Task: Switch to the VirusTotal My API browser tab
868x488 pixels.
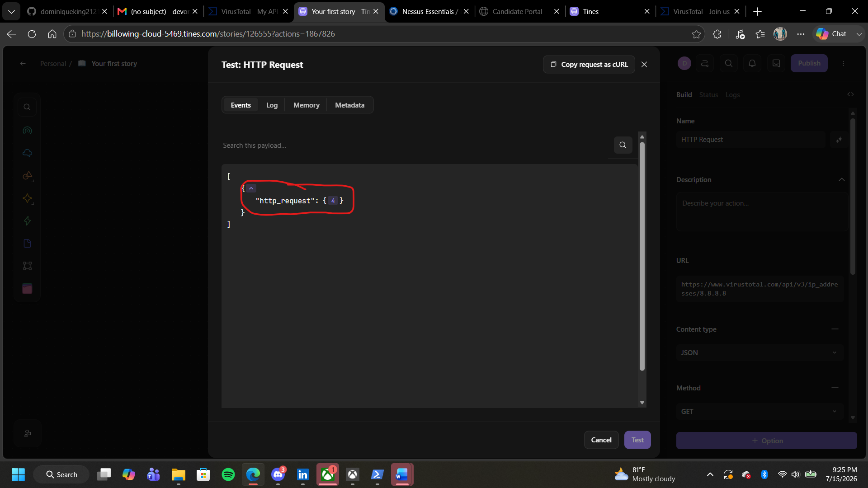Action: pyautogui.click(x=249, y=11)
